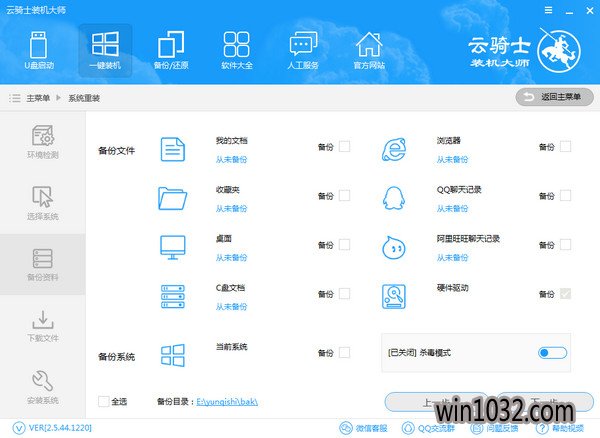600x438 pixels.
Task: Check the QQ聊天记录 backup checkbox
Action: 566,195
